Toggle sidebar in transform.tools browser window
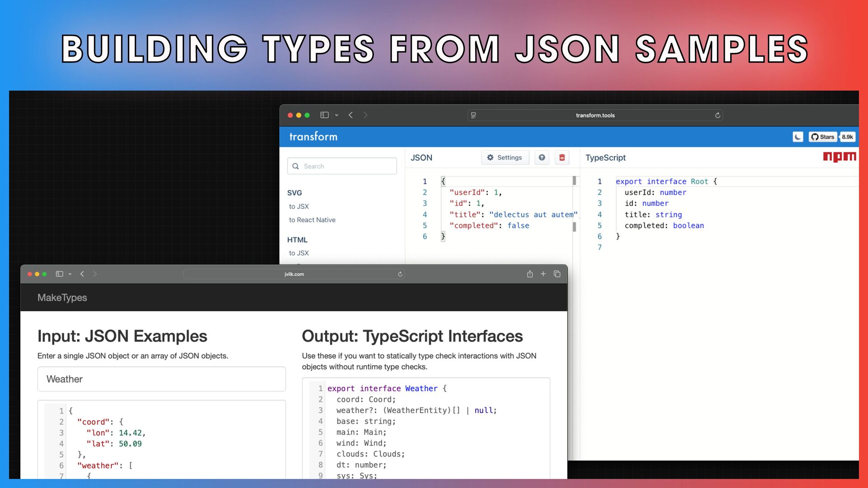868x488 pixels. (324, 115)
